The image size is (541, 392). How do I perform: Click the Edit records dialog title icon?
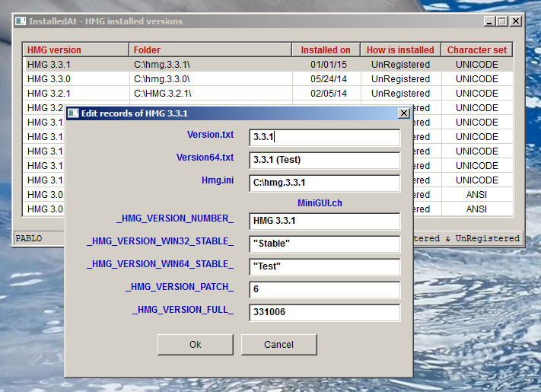73,113
